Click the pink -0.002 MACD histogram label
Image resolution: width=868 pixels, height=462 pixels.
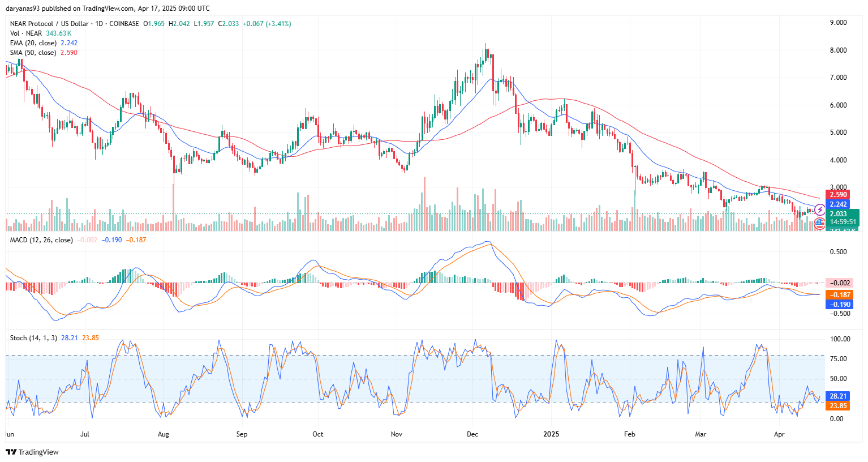click(839, 283)
